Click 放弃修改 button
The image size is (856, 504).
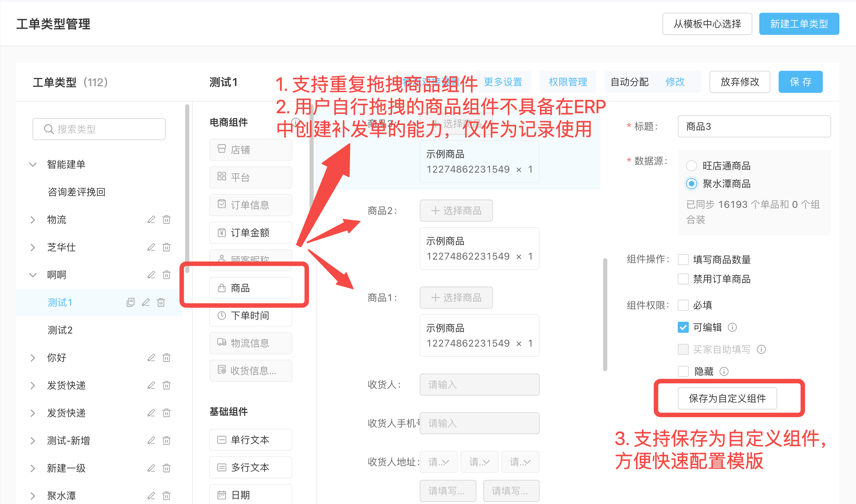[740, 82]
